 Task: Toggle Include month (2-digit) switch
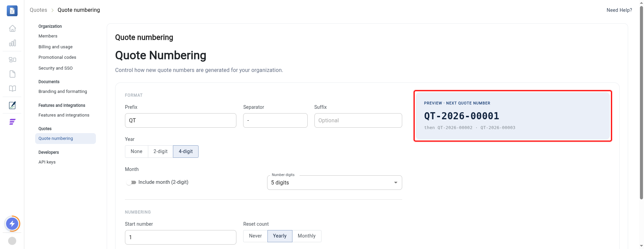click(x=131, y=182)
